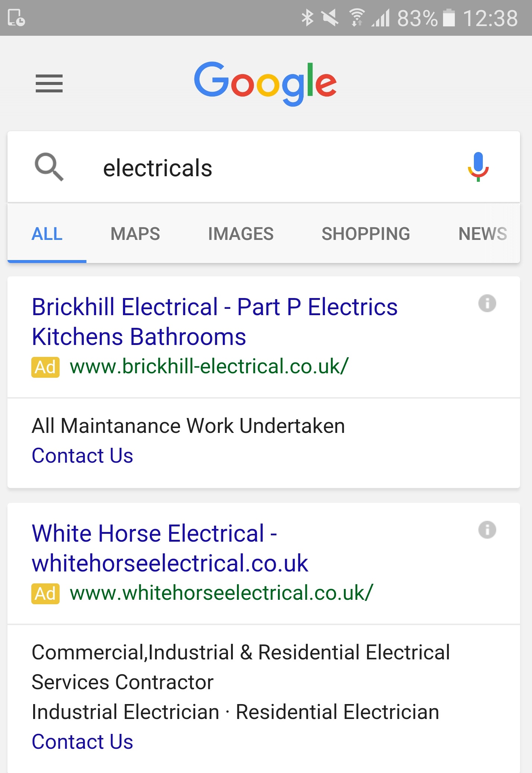
Task: Open info icon for Brickhill Electrical ad
Action: pos(487,303)
